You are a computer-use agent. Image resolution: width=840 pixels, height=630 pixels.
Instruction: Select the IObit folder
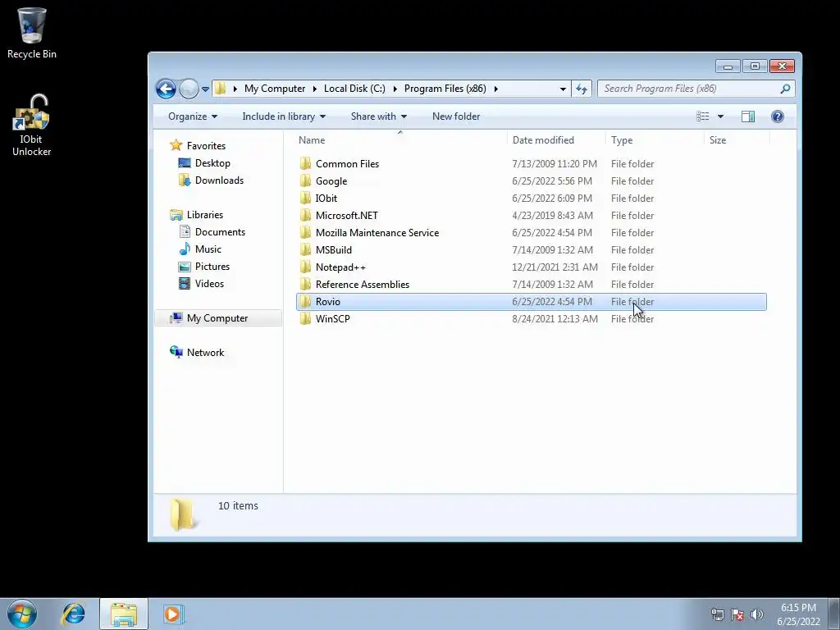tap(531, 199)
